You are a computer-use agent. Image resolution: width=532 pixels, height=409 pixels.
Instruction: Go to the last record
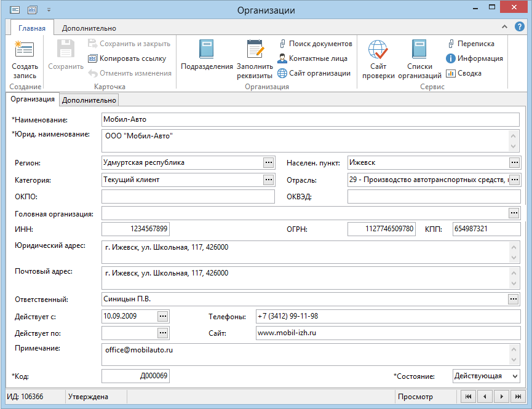point(518,397)
